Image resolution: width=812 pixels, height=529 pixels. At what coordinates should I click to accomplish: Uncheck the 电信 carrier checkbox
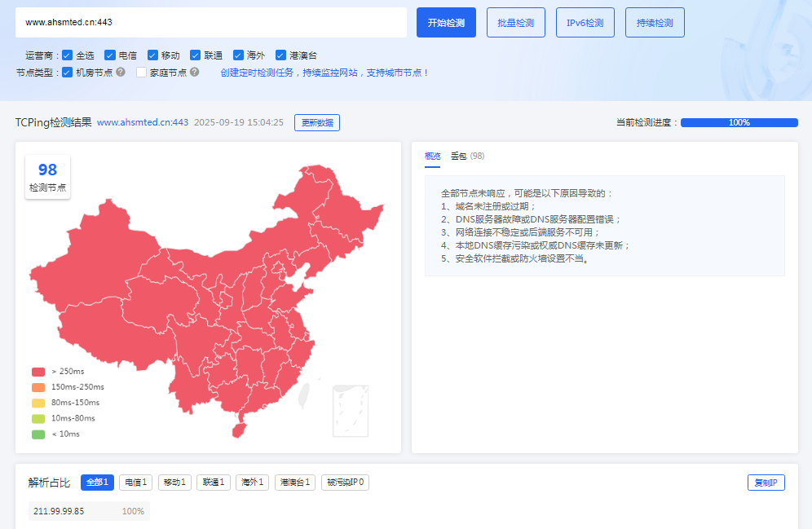coord(110,55)
